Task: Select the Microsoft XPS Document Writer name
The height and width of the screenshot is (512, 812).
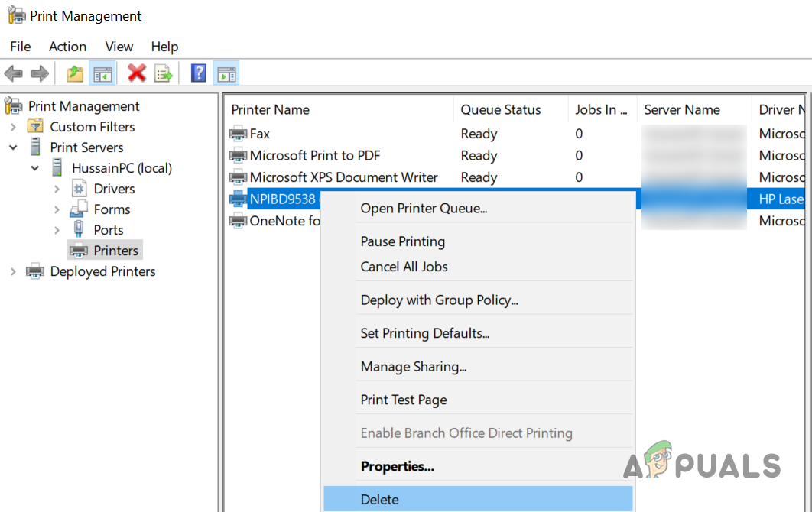Action: point(344,177)
